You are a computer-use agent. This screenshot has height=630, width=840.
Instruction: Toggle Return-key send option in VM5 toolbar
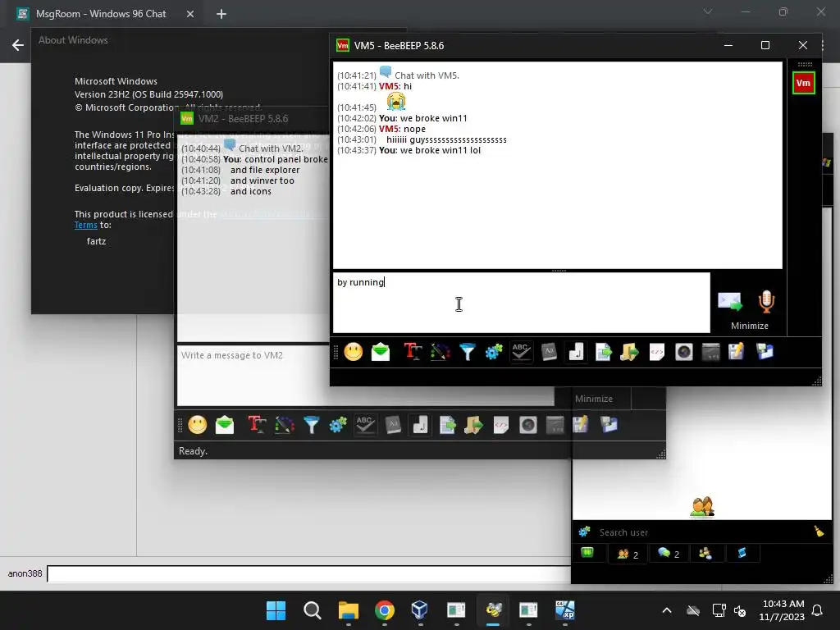tap(576, 352)
